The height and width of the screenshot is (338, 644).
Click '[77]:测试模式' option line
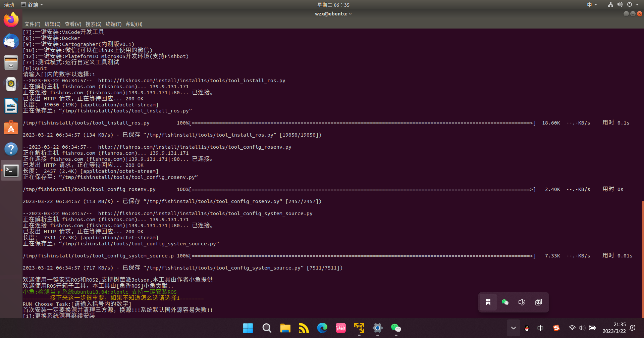71,62
